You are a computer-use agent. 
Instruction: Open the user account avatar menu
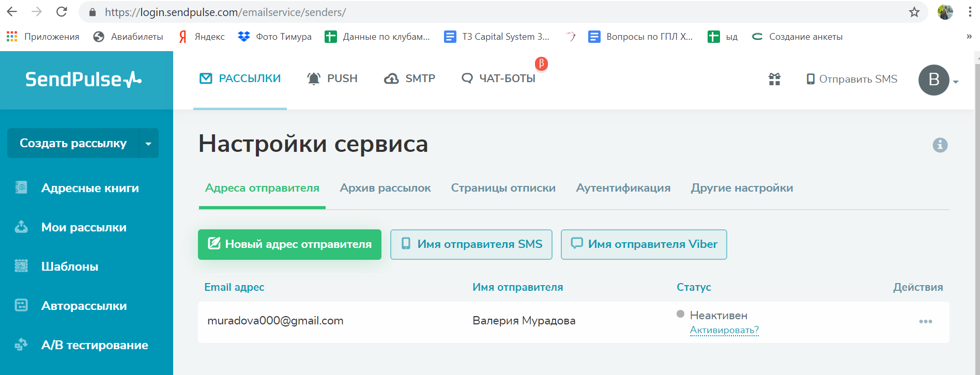click(x=935, y=80)
